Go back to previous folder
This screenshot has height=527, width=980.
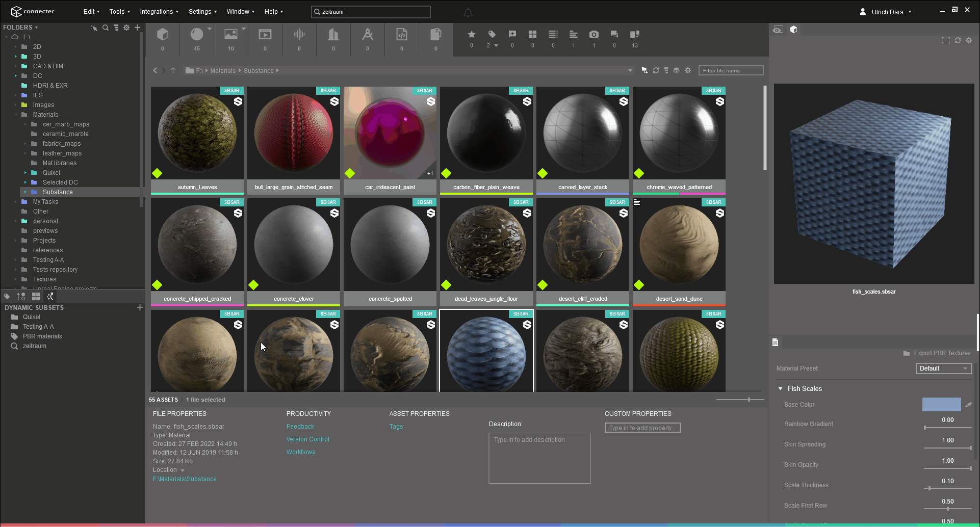[x=155, y=70]
